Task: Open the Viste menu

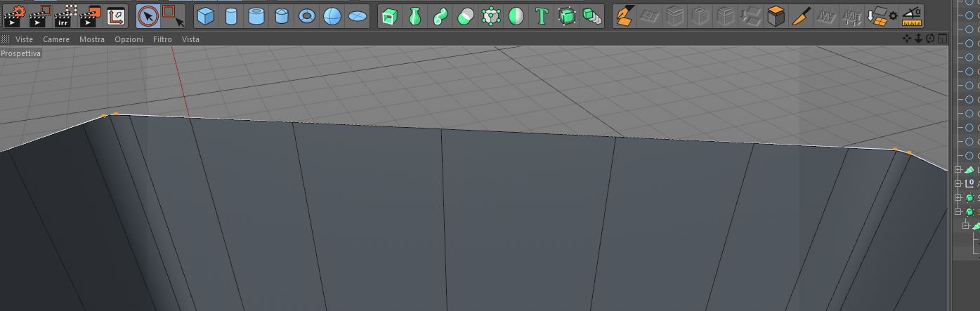Action: [x=25, y=39]
